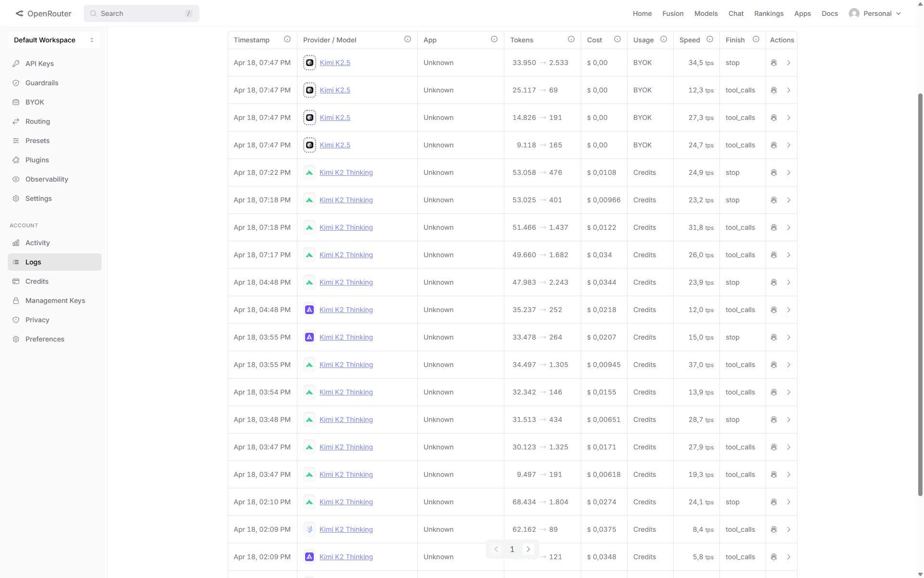Viewport: 924px width, 578px height.
Task: Click the info icon beside Tokens header
Action: coord(571,39)
